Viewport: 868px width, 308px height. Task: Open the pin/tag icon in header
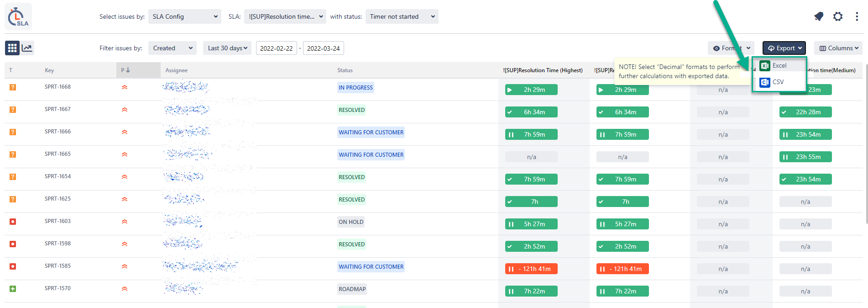coord(819,16)
